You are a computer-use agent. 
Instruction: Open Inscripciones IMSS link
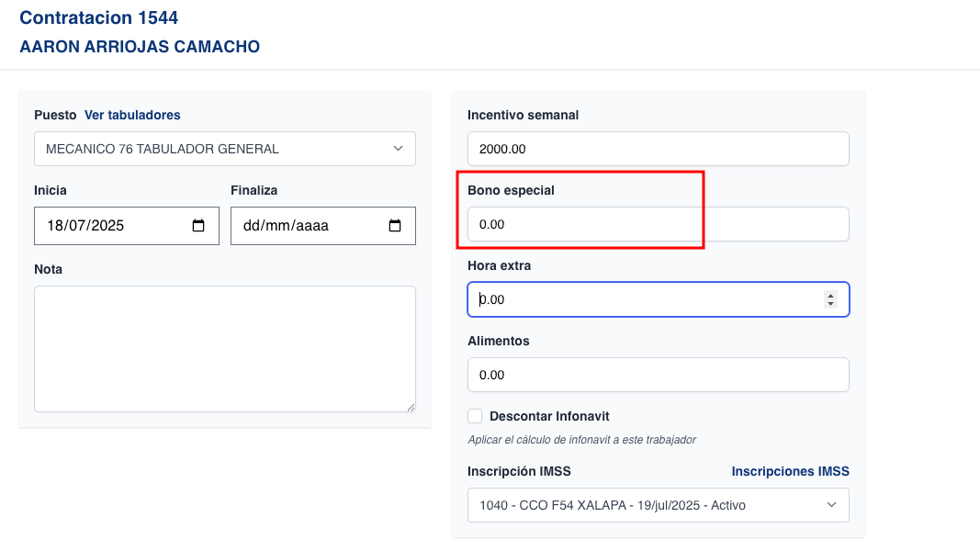(x=790, y=471)
